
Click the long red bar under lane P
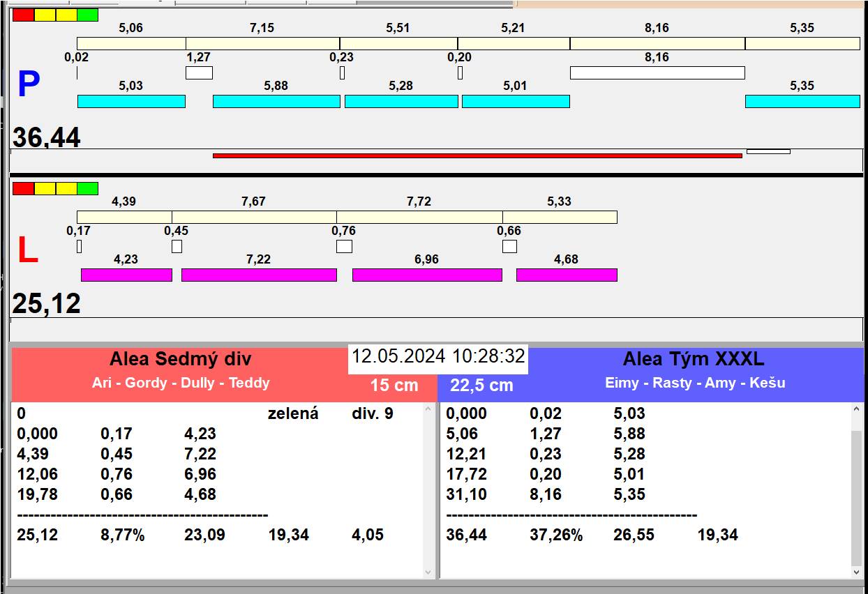coord(477,155)
